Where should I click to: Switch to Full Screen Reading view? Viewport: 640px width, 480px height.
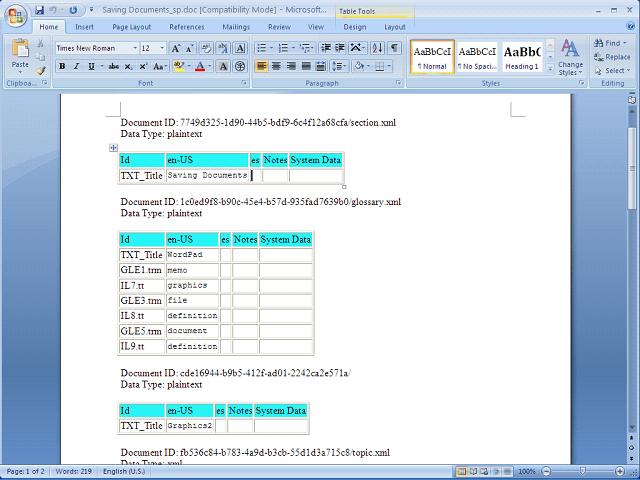[473, 472]
